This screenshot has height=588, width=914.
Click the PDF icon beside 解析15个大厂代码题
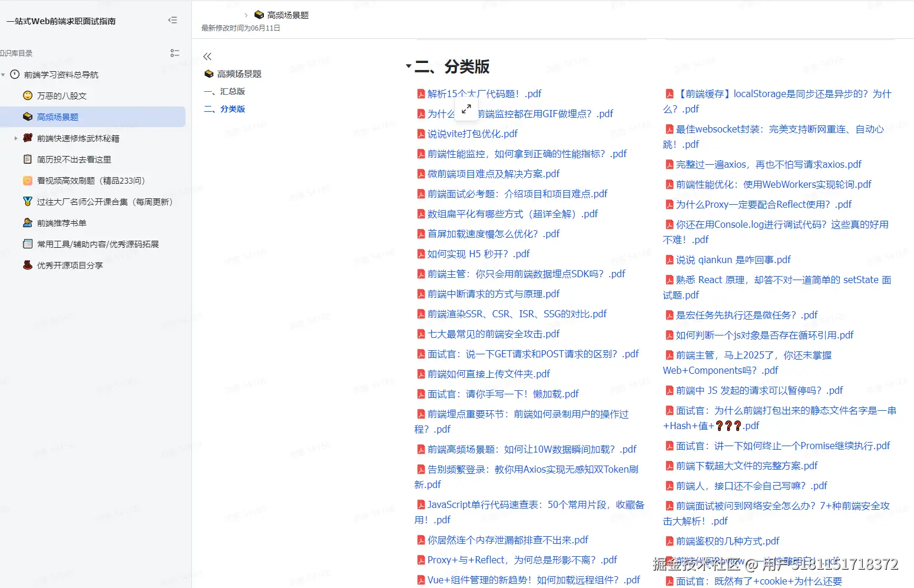click(420, 93)
